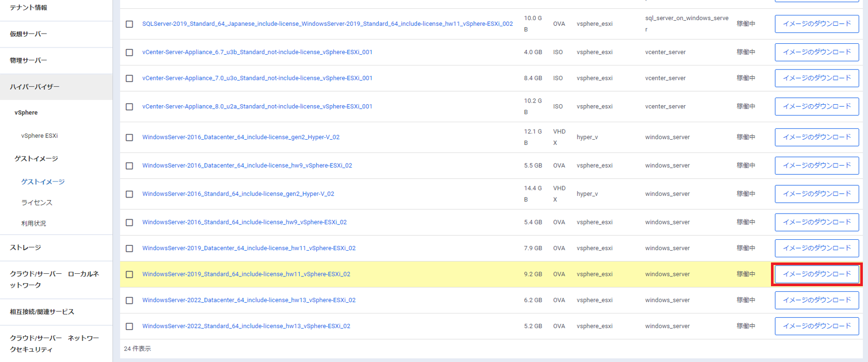868x362 pixels.
Task: Select ハイパーバイザー sidebar menu
Action: [56, 87]
